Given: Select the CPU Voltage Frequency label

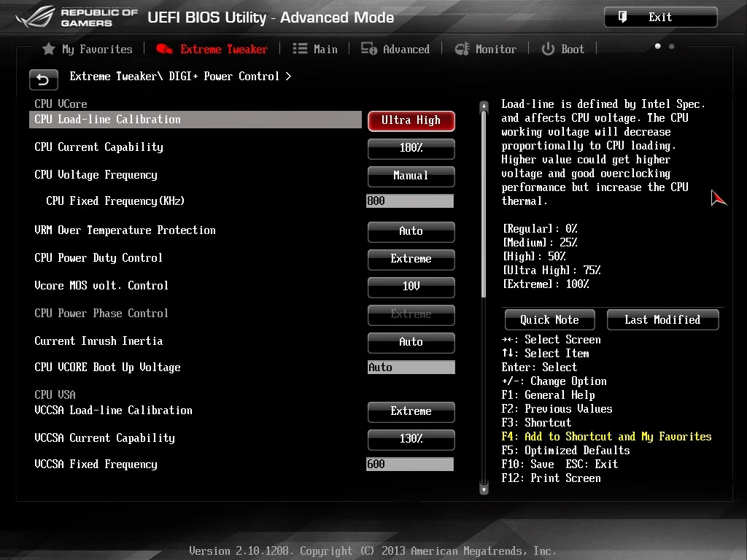Looking at the screenshot, I should [x=96, y=175].
